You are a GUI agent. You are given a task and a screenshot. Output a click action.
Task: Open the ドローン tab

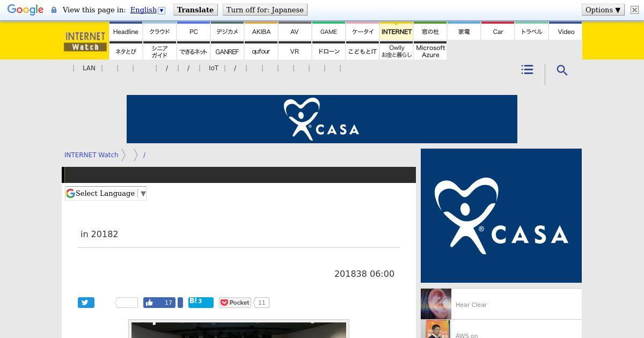(x=328, y=51)
